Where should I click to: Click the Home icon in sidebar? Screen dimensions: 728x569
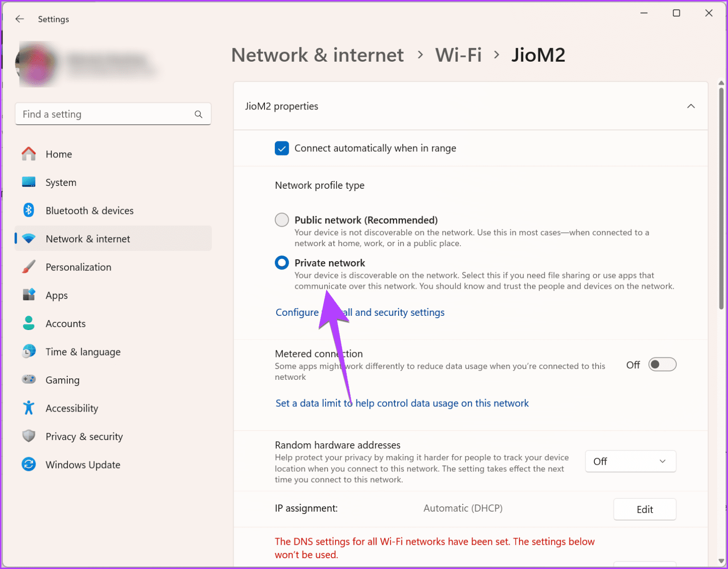tap(29, 154)
